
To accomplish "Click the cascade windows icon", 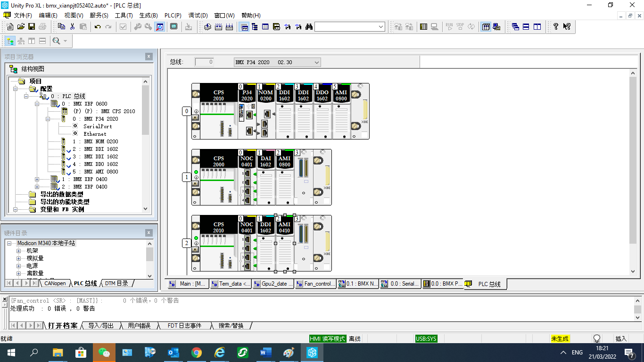I will [515, 27].
